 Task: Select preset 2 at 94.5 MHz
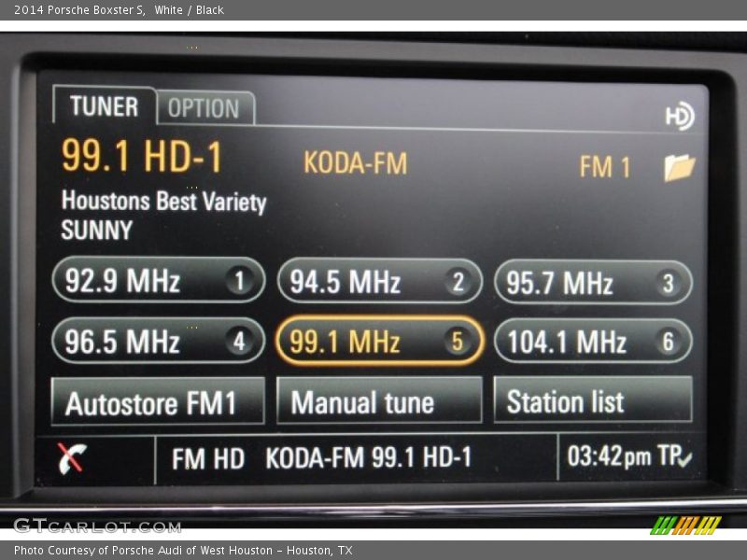[380, 281]
